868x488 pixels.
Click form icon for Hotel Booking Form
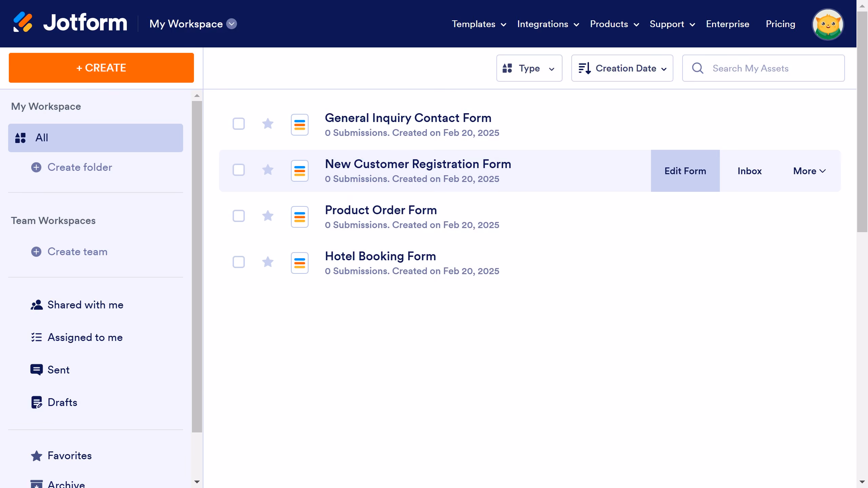click(x=300, y=263)
